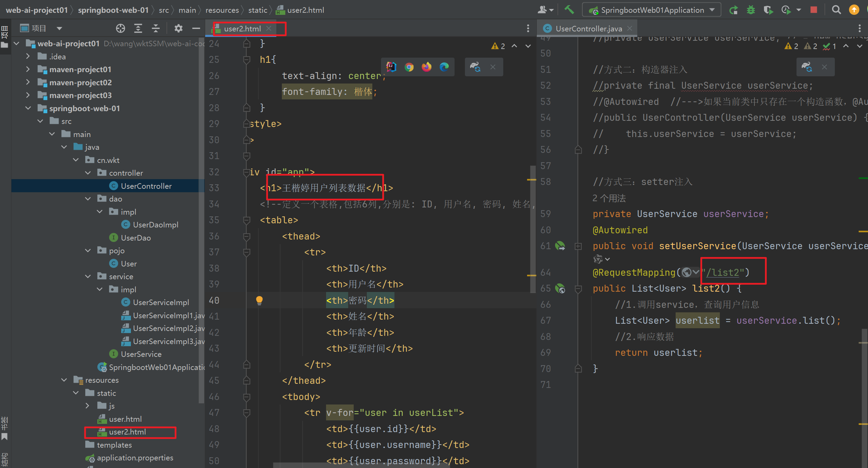This screenshot has height=468, width=868.
Task: Open application.properties in project tree
Action: click(135, 458)
